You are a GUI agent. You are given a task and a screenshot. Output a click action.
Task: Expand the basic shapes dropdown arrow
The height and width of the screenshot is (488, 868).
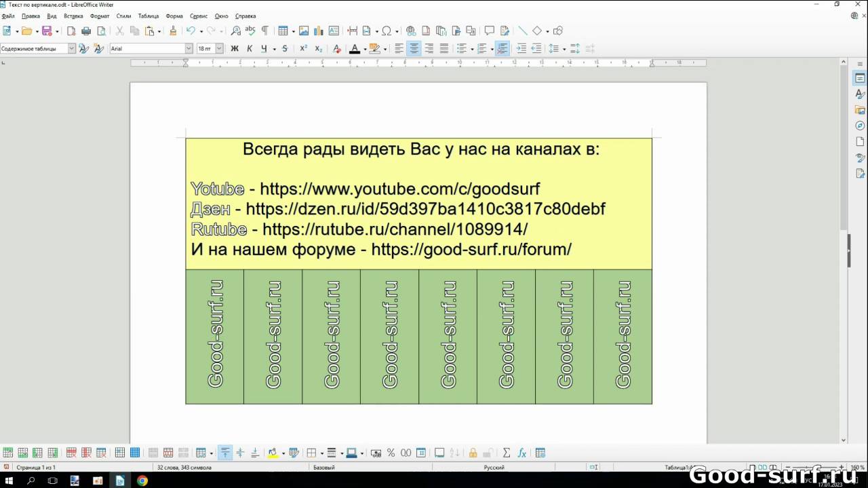tap(547, 31)
